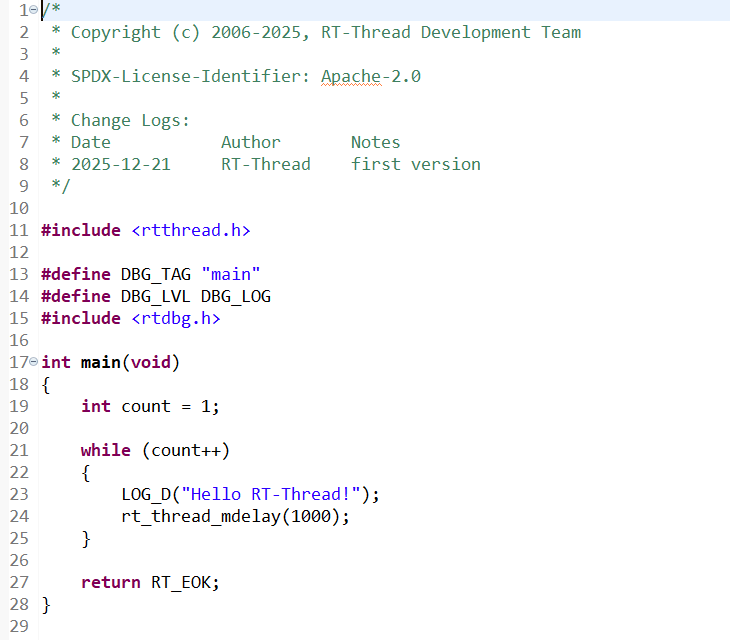
Task: Click 'rt_thread_mdelay(1000);' on line 24
Action: click(236, 516)
